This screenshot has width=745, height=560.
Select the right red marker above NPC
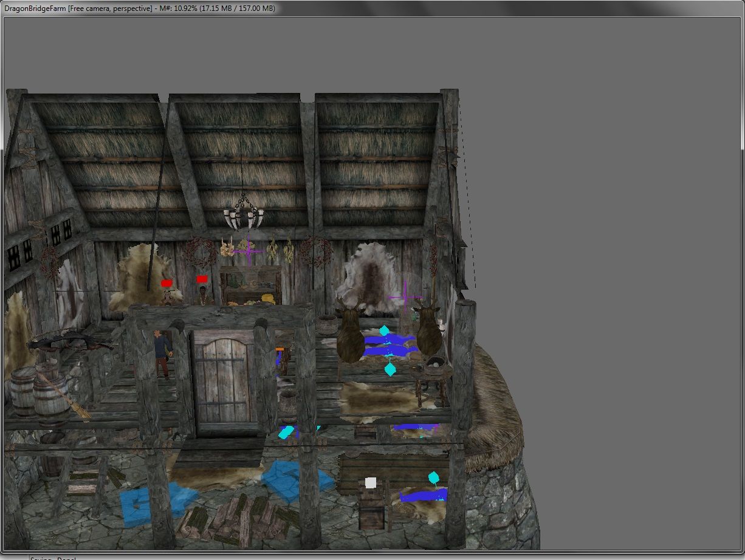tap(202, 279)
